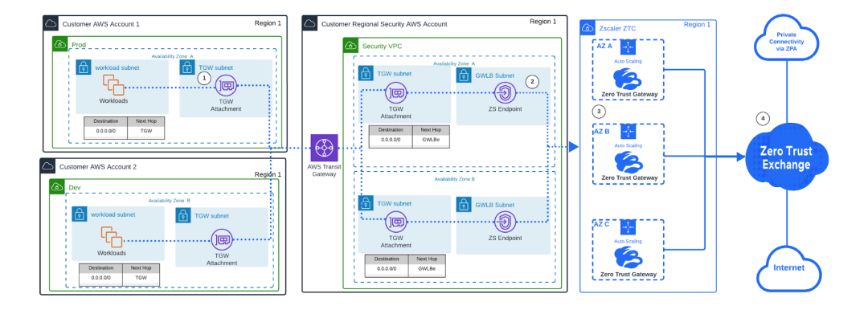Click TGW Attachment icon in Security VPC Zone A

(x=395, y=93)
